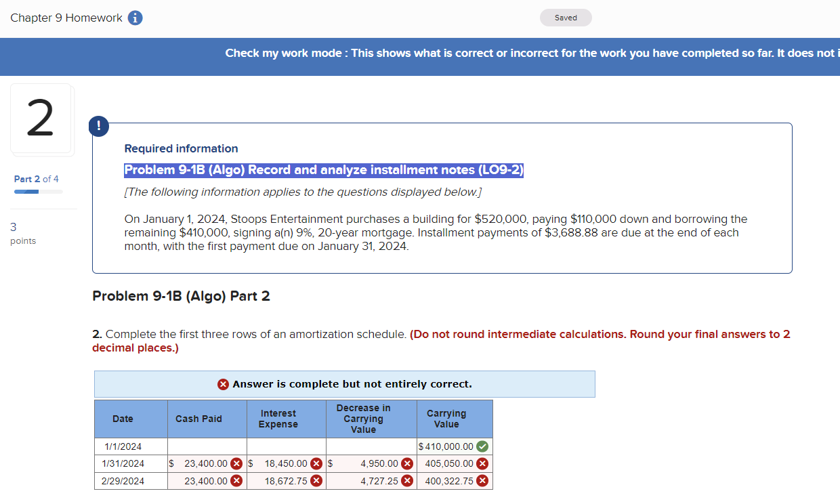840x504 pixels.
Task: Open the Chapter 9 Homework info icon
Action: click(x=135, y=18)
